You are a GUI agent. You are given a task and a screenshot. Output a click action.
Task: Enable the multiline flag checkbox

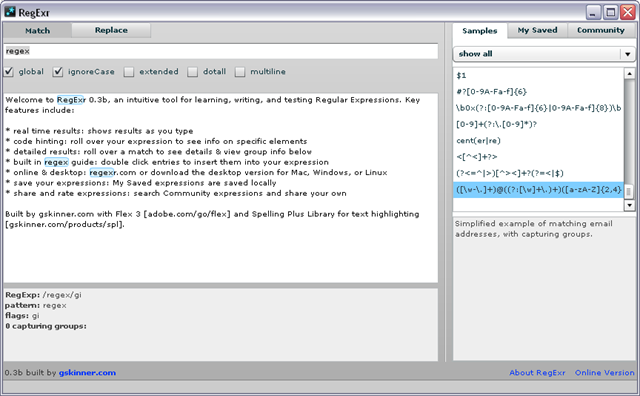coord(240,72)
